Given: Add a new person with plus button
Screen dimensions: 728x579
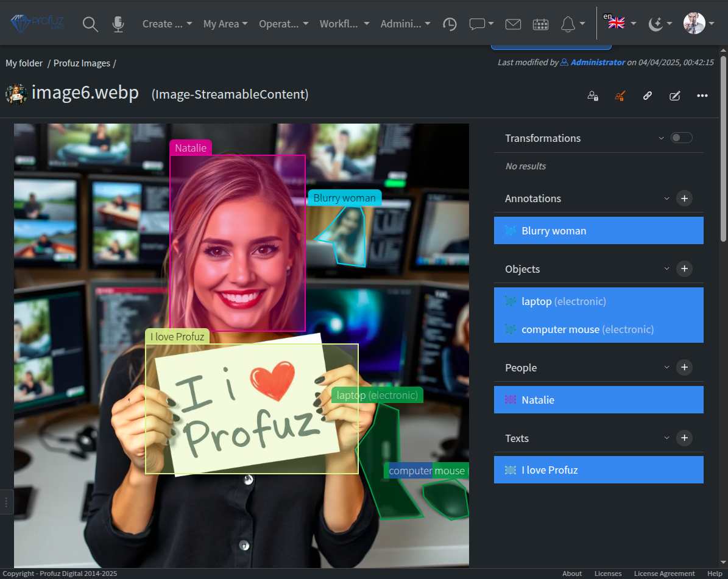Looking at the screenshot, I should [x=684, y=368].
